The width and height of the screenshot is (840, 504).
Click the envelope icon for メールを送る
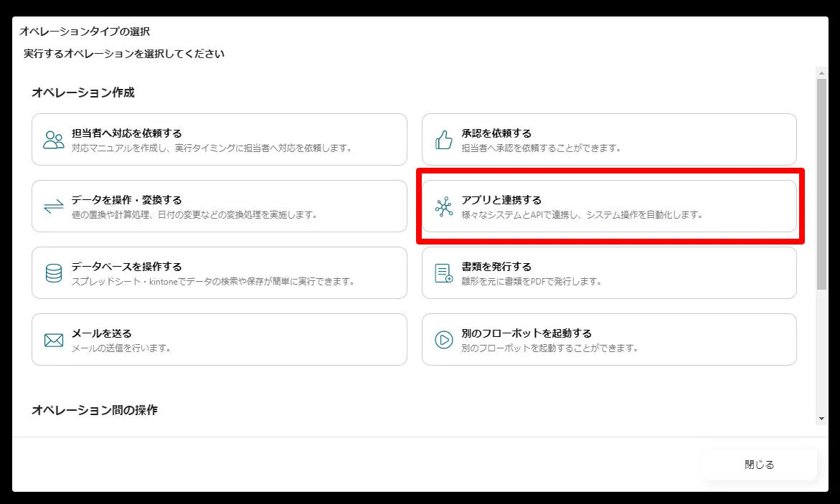pyautogui.click(x=54, y=340)
